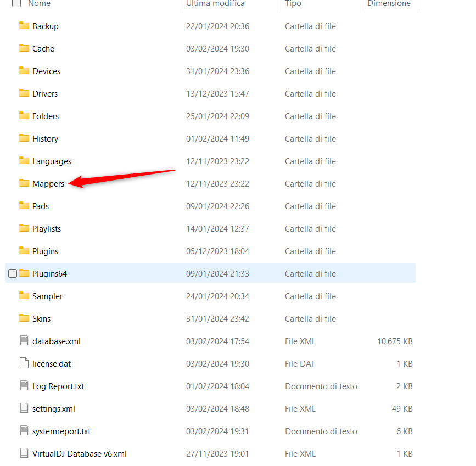
Task: Select the settings.xml file name
Action: point(54,408)
